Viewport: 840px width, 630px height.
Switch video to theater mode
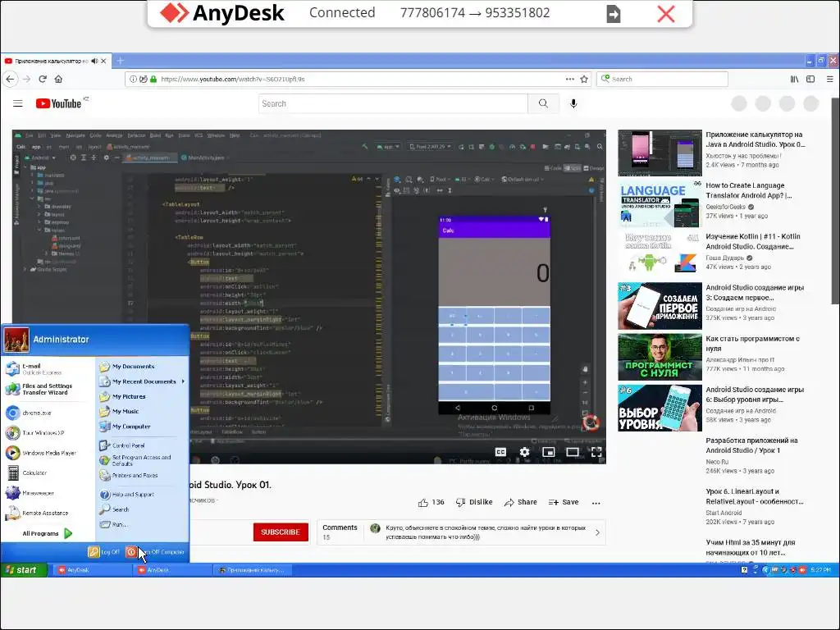point(572,452)
